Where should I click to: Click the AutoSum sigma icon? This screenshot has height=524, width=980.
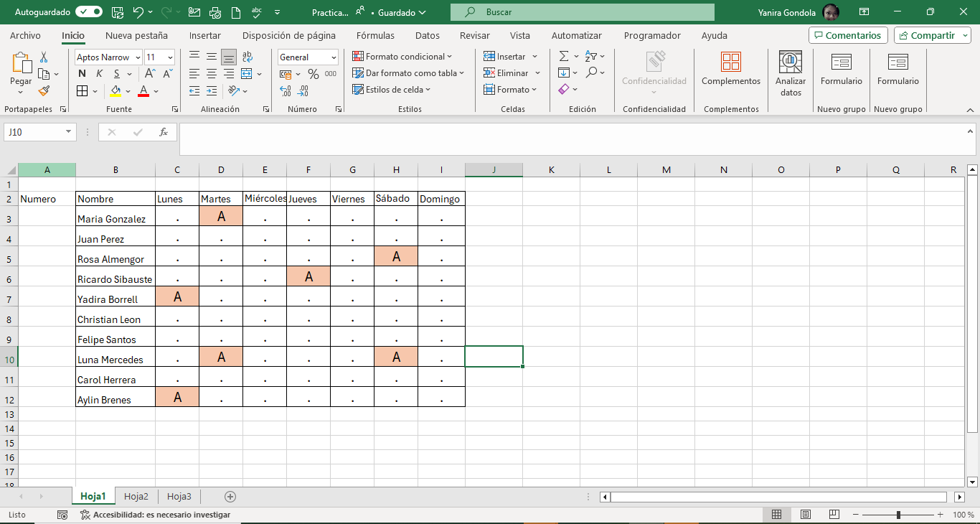click(x=564, y=57)
